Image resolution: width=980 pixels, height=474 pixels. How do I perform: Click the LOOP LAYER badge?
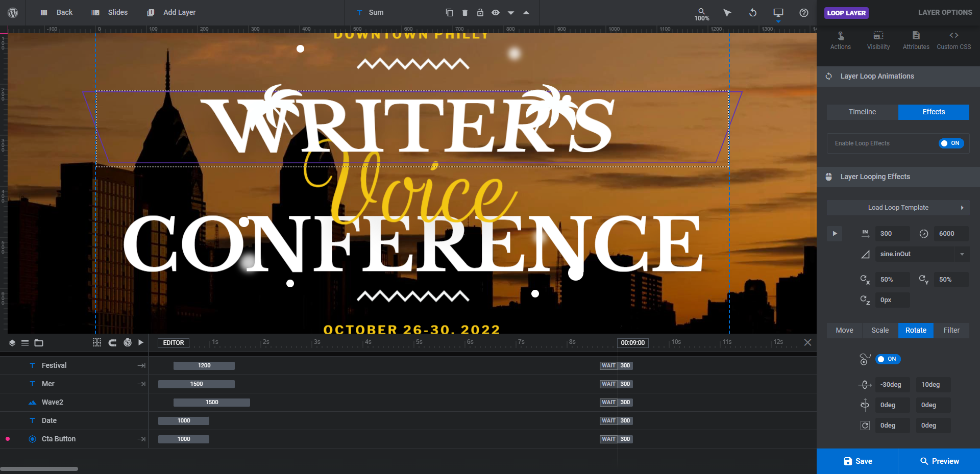(x=846, y=13)
